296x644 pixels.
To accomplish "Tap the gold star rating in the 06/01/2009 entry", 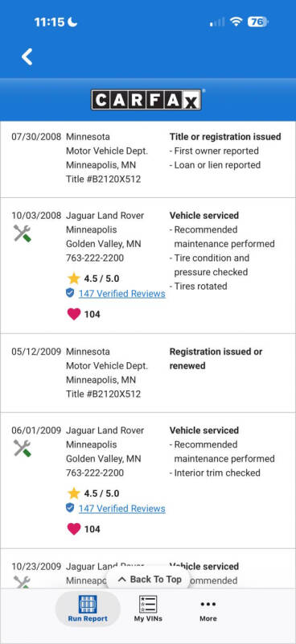I will click(x=73, y=493).
